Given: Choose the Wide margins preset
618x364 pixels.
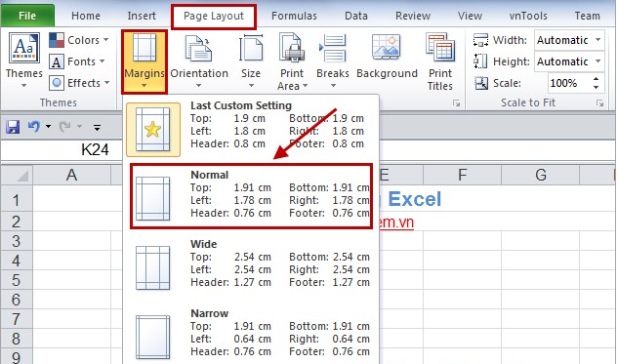Looking at the screenshot, I should (251, 267).
